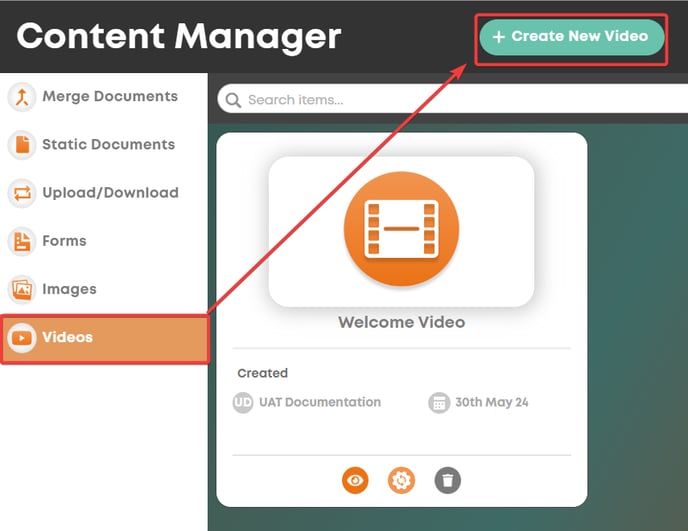Viewport: 688px width, 531px height.
Task: Click the Upload/Download swap arrows icon
Action: [22, 193]
